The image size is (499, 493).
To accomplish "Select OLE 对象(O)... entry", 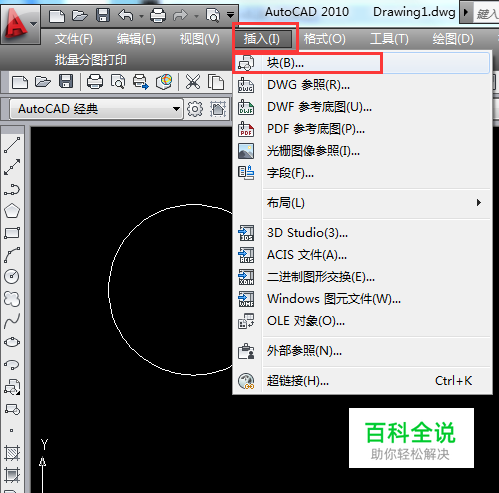I will coord(362,321).
